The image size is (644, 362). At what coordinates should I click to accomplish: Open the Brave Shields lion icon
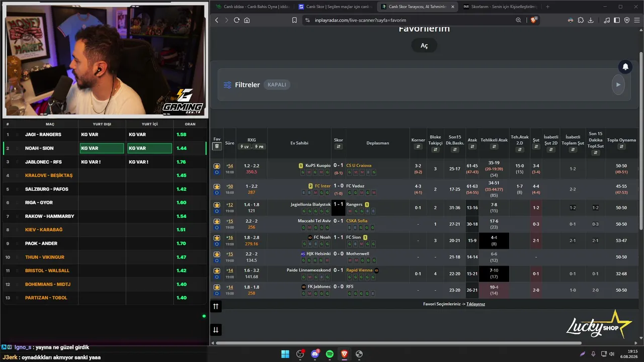click(x=534, y=20)
